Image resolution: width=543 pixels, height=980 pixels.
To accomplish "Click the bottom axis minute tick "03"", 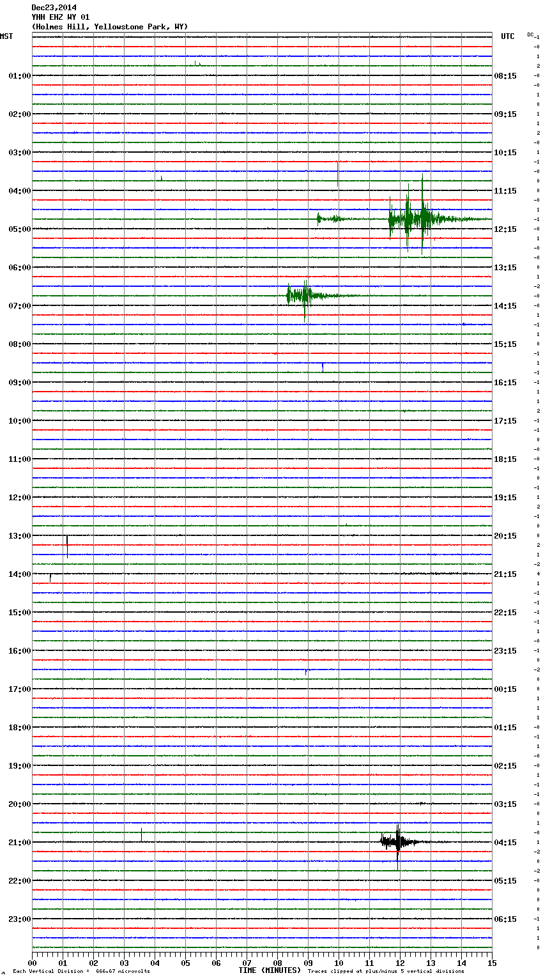I will 124,963.
